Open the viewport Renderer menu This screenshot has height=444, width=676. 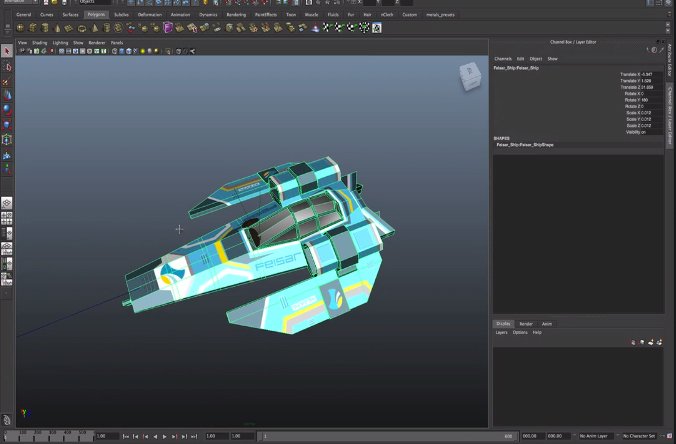(x=97, y=43)
